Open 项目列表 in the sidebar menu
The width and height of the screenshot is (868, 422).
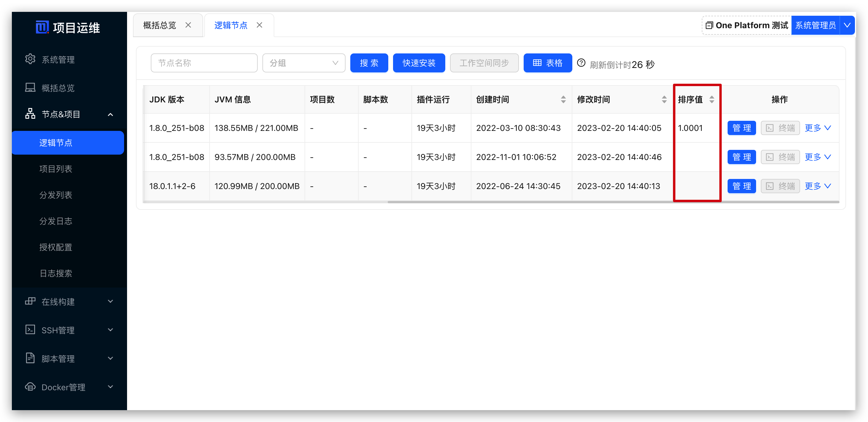[x=56, y=169]
